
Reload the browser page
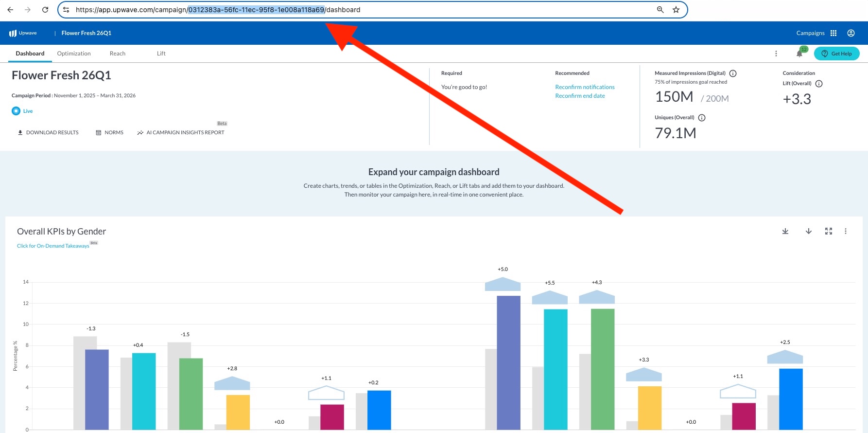(x=45, y=10)
